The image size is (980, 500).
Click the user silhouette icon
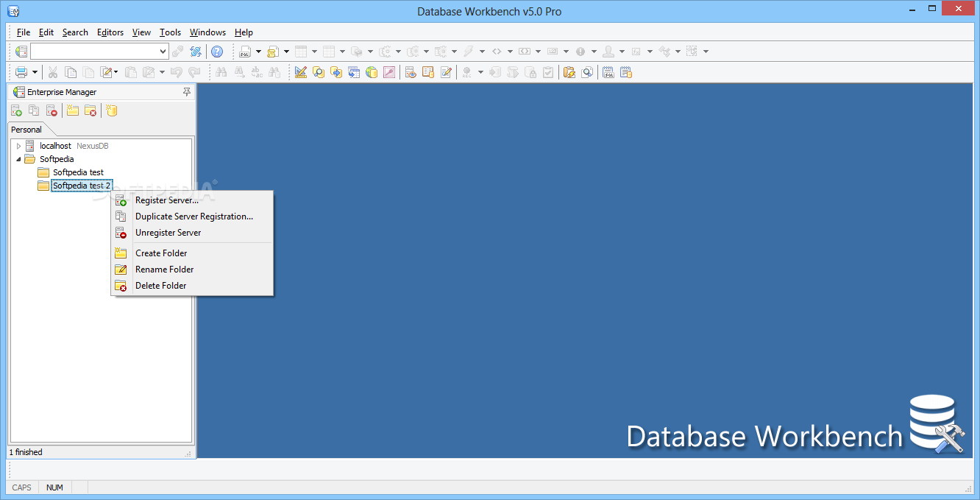(x=608, y=52)
